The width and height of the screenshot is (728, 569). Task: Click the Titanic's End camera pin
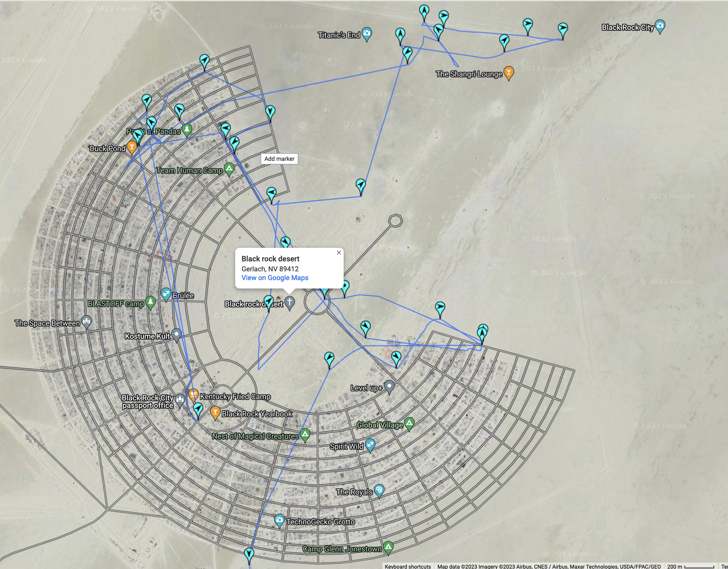tap(367, 34)
